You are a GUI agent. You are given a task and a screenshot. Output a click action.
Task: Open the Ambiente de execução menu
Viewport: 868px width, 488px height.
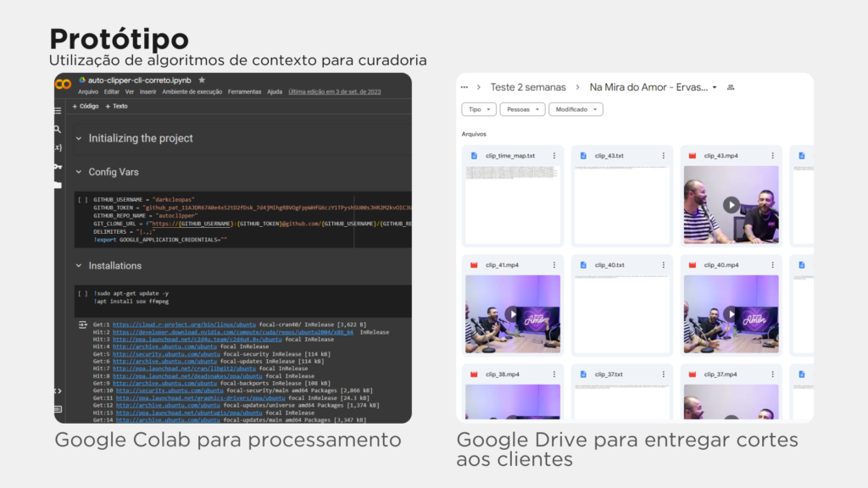(192, 91)
